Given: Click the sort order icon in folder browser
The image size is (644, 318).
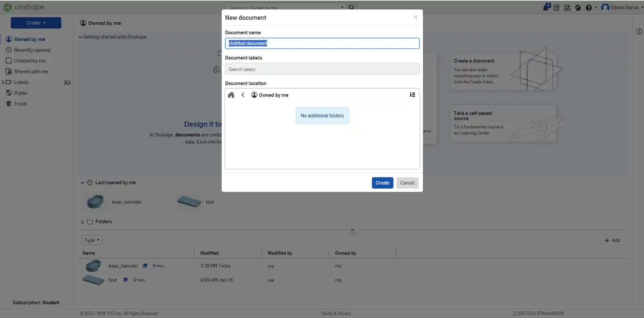Looking at the screenshot, I should point(412,95).
